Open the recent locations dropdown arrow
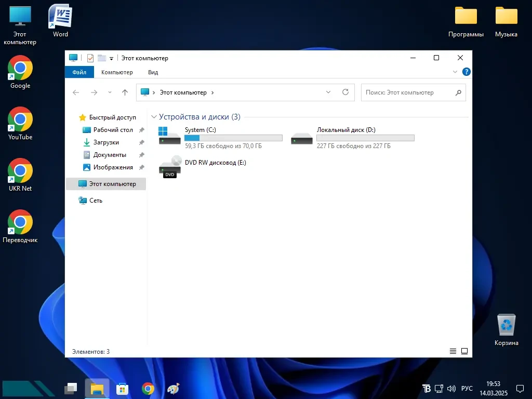Screen dimensions: 532x399 pos(110,92)
